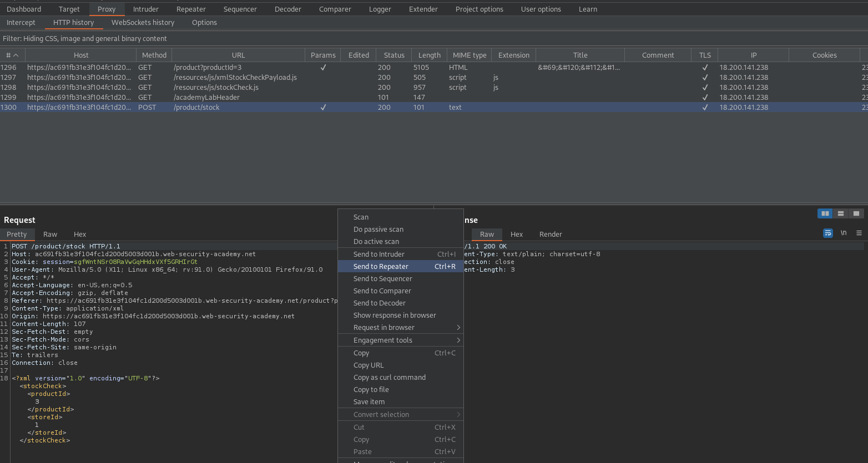Toggle show non-printable characters \n
This screenshot has height=463, width=868.
click(844, 233)
